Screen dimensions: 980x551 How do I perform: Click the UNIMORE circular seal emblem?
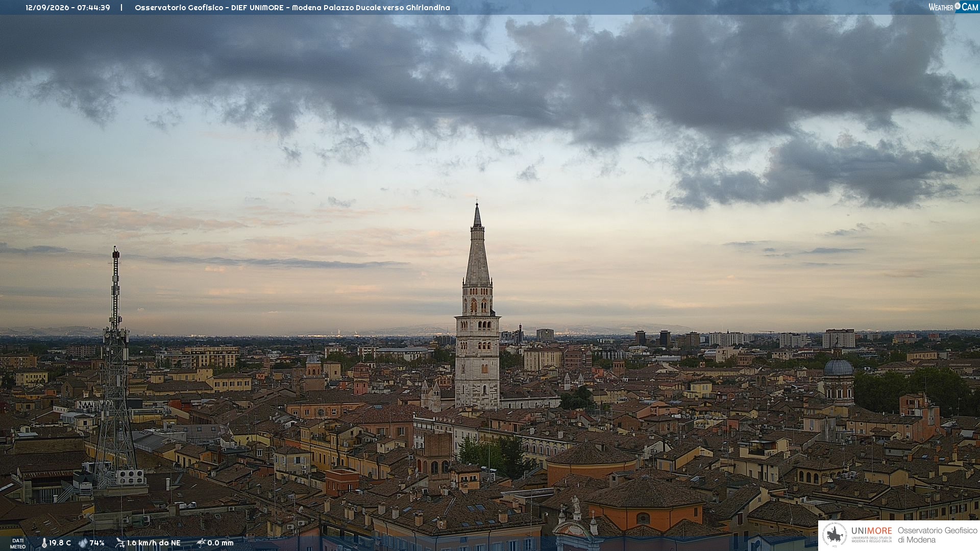coord(835,535)
